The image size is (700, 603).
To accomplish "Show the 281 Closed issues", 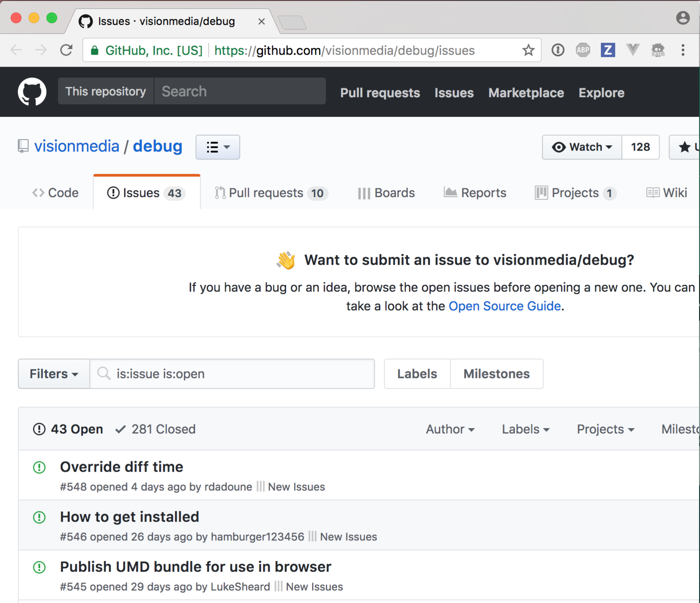I will click(x=156, y=429).
